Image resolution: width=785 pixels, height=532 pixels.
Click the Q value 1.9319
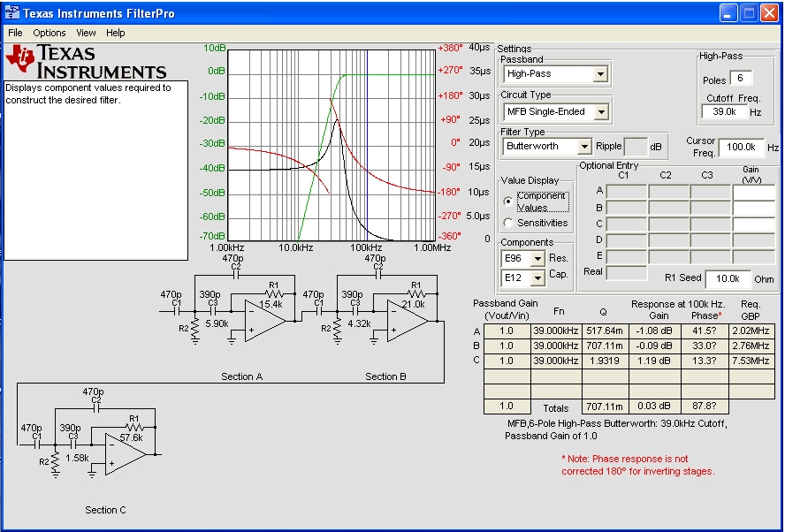click(x=604, y=361)
